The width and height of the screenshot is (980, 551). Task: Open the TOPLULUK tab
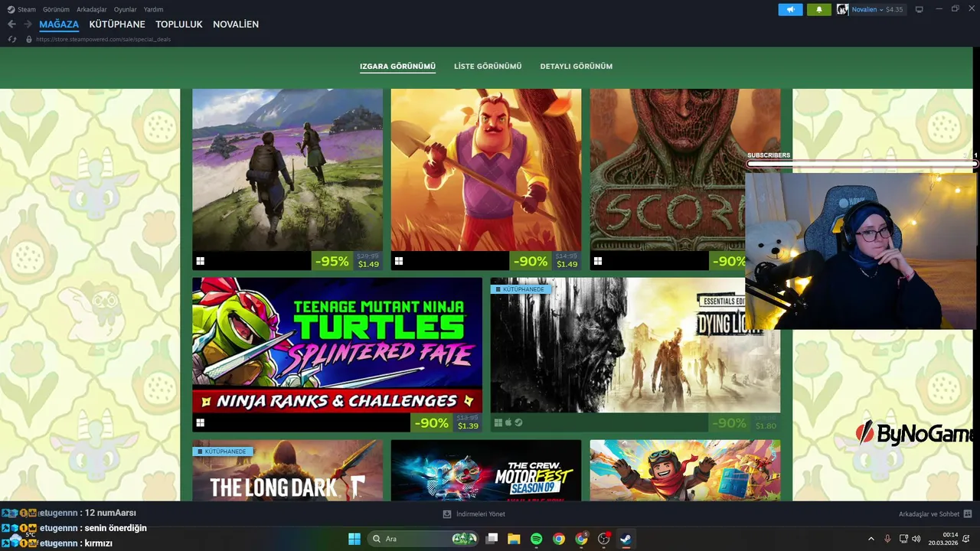(179, 24)
